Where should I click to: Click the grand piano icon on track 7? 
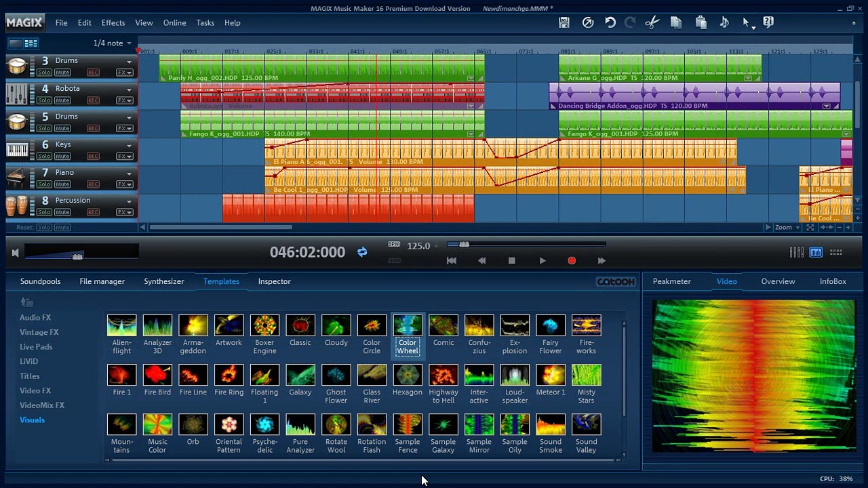pos(17,178)
